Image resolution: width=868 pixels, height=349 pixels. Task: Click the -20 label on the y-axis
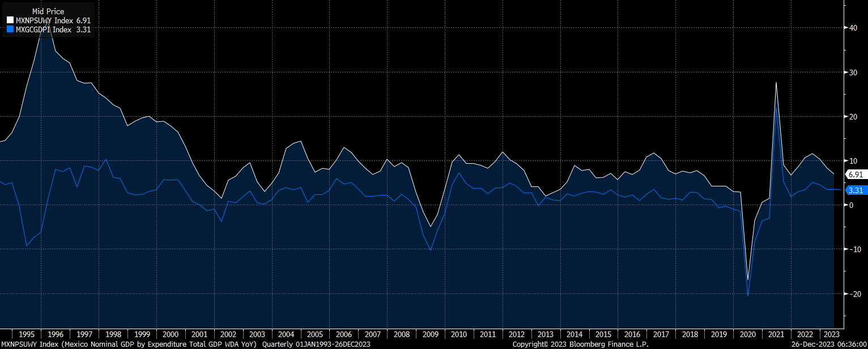point(854,293)
